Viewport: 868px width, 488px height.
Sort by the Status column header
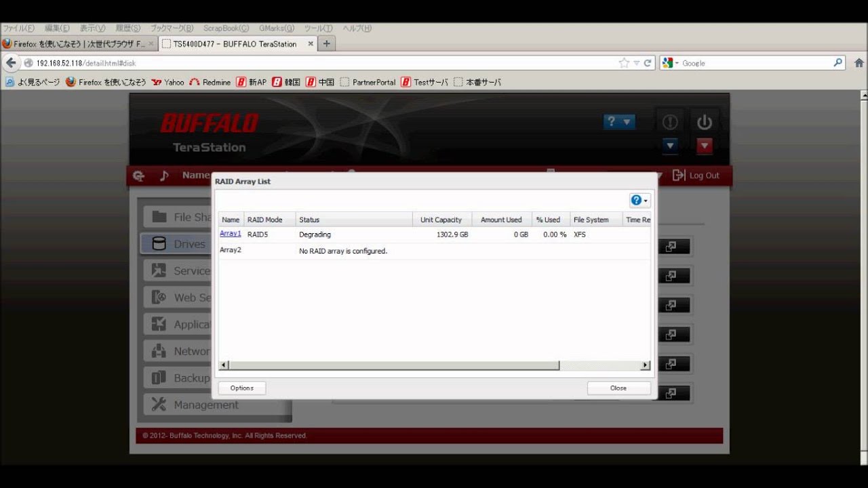tap(354, 220)
